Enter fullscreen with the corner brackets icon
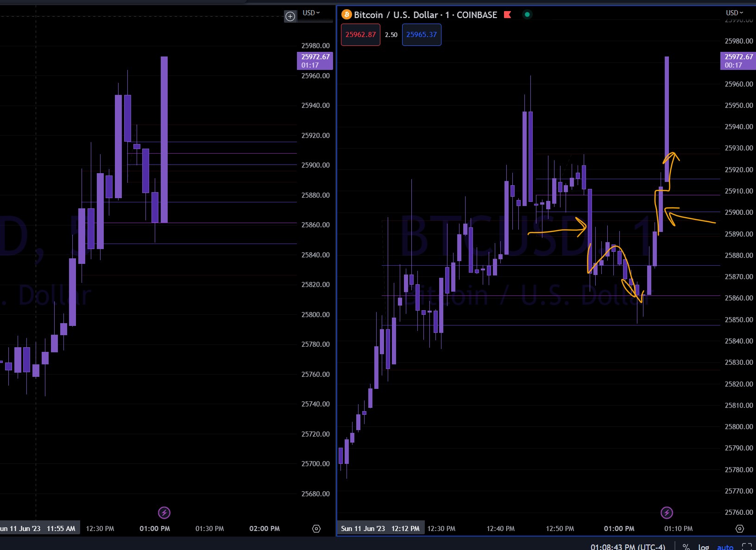 tap(747, 547)
